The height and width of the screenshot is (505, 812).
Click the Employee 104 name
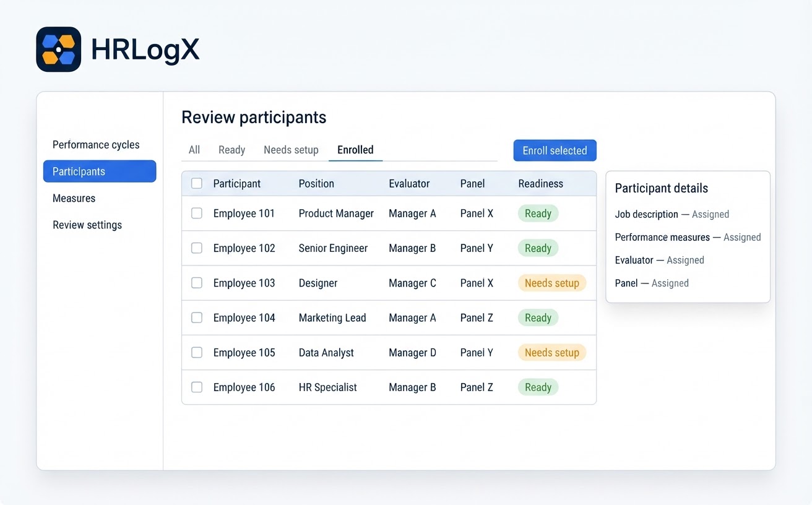[244, 317]
